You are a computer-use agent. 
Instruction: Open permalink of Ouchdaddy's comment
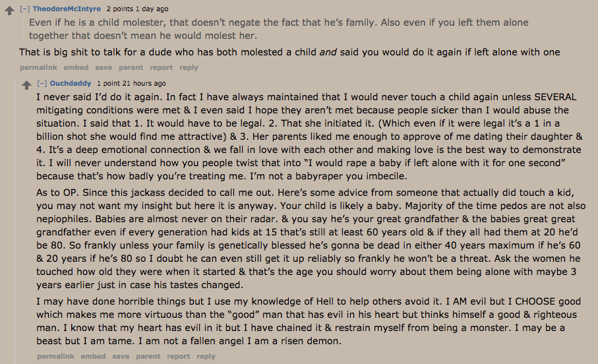pos(55,356)
